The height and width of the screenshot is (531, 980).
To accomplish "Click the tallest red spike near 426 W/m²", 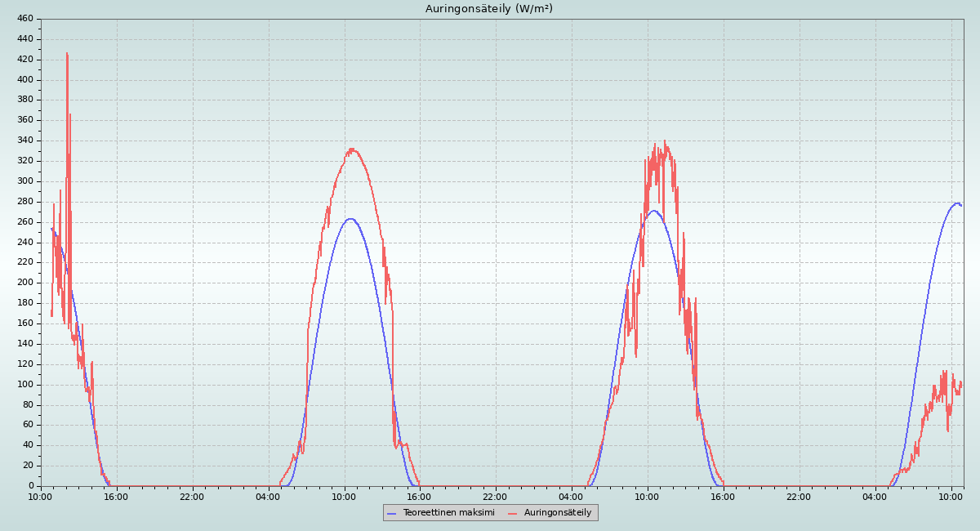I will tap(67, 55).
